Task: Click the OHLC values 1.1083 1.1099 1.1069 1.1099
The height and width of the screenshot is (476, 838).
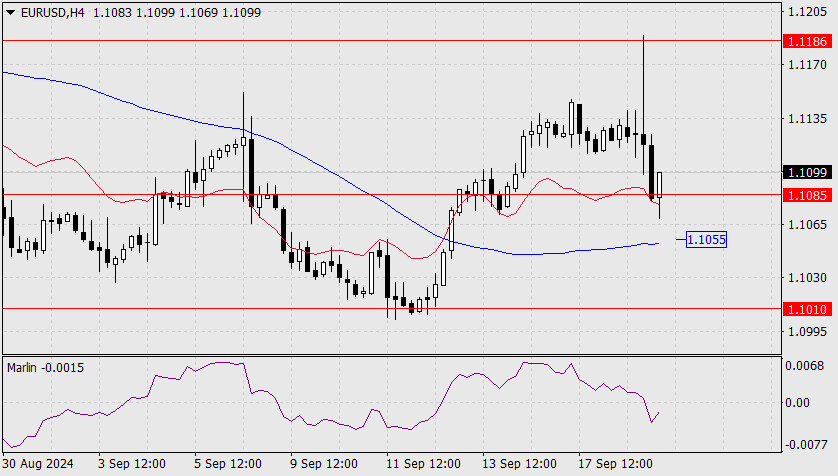Action: click(177, 13)
